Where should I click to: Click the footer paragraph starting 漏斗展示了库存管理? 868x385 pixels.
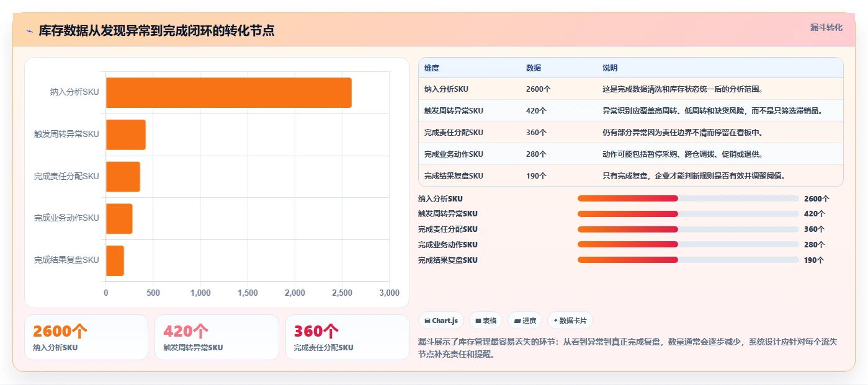(x=628, y=348)
